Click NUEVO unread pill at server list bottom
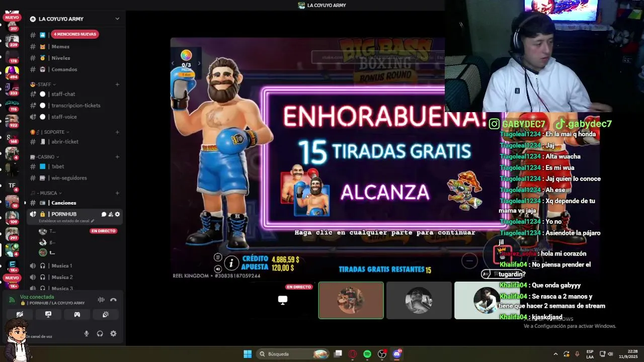Screen dimensions: 644x362 tap(12, 278)
